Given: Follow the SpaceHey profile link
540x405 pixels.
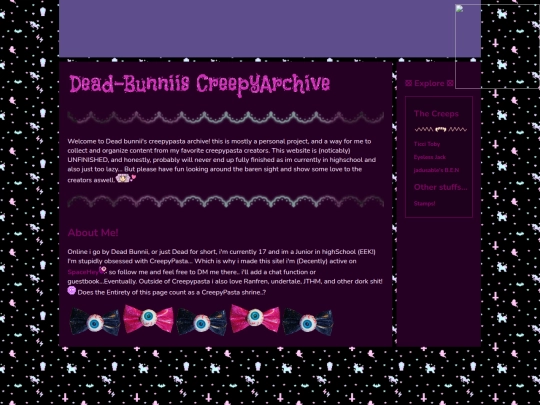Looking at the screenshot, I should (83, 272).
